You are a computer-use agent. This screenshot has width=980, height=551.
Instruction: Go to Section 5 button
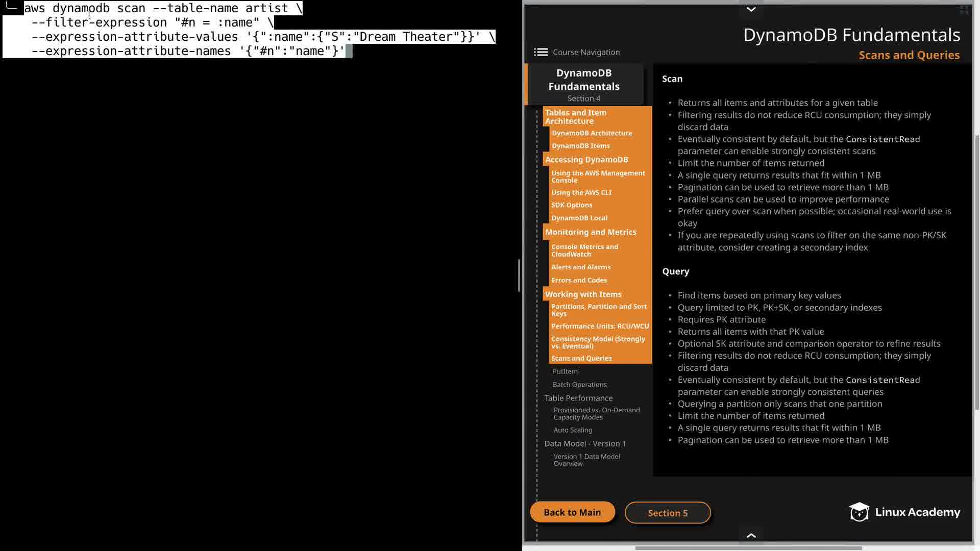[667, 513]
